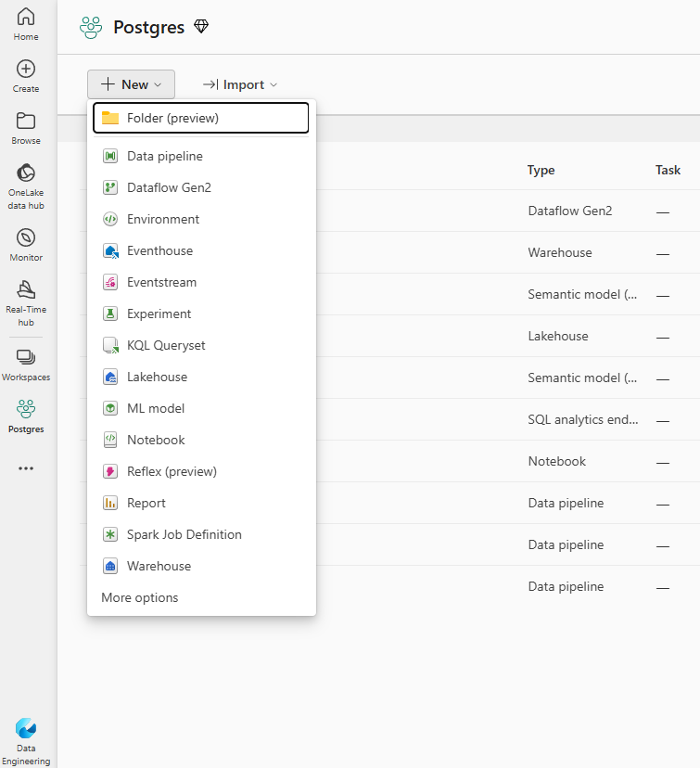The height and width of the screenshot is (768, 700).
Task: Click the Notebook type cell in table
Action: pos(556,461)
